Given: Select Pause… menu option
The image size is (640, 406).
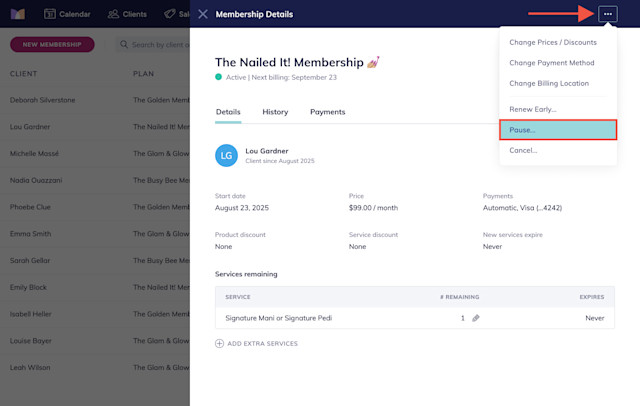Looking at the screenshot, I should coord(558,130).
